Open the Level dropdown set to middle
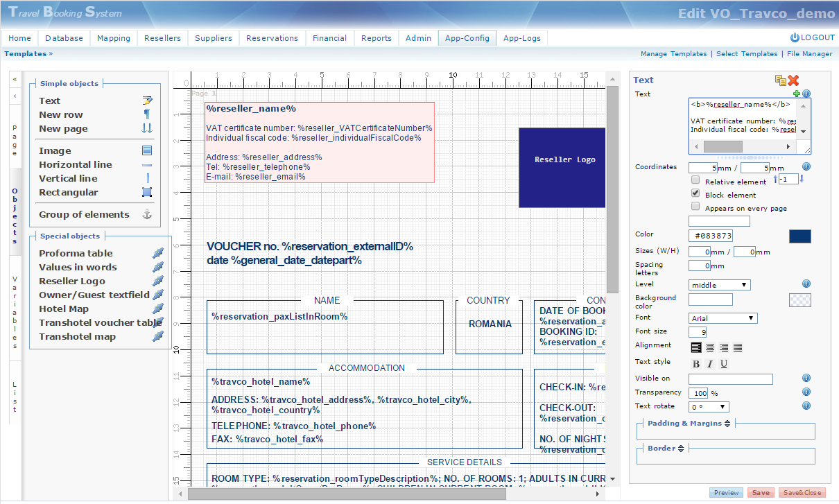 pos(719,285)
